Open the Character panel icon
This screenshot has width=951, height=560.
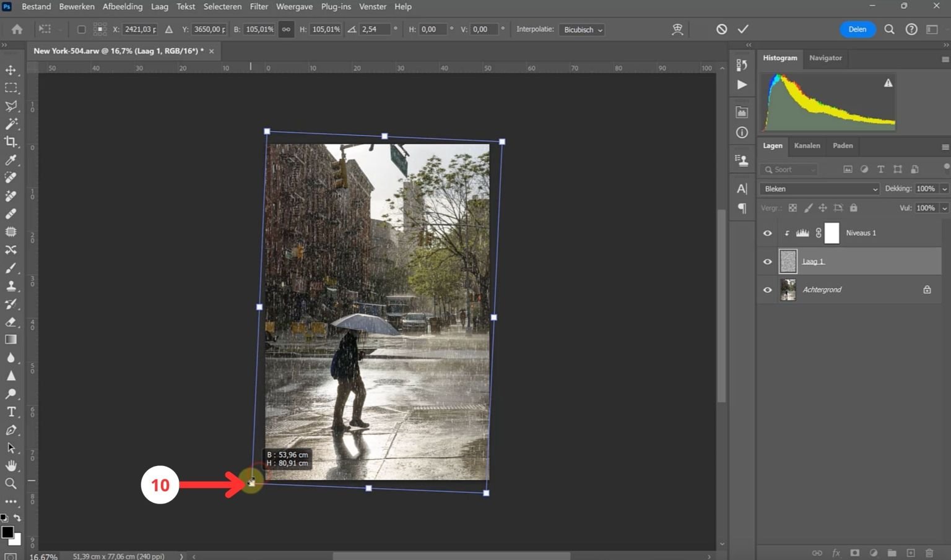point(742,189)
